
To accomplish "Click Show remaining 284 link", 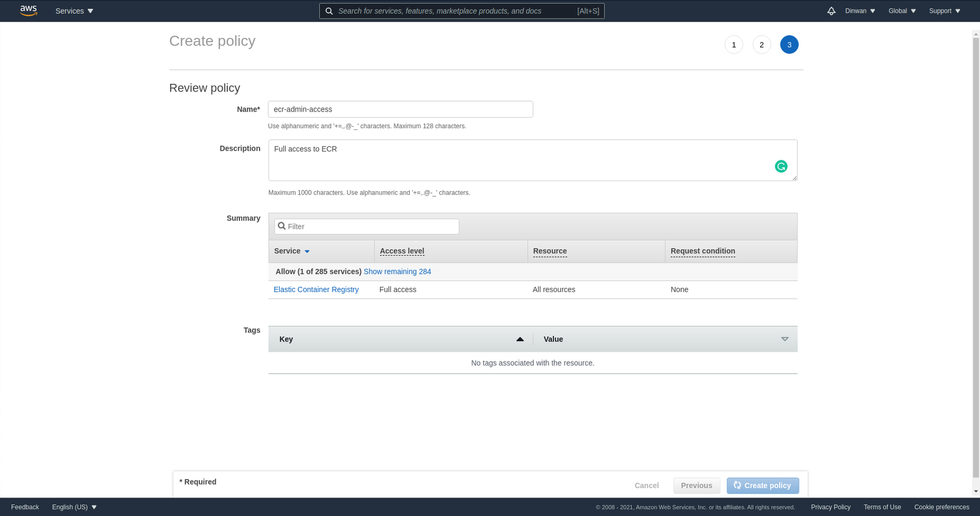I will click(397, 272).
